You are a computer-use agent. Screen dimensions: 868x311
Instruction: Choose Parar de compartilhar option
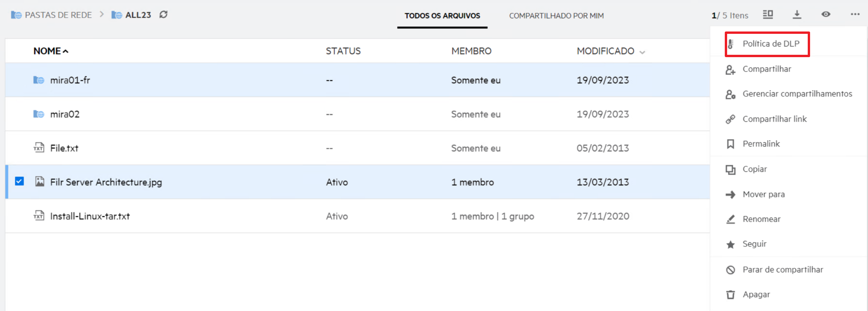(x=782, y=270)
